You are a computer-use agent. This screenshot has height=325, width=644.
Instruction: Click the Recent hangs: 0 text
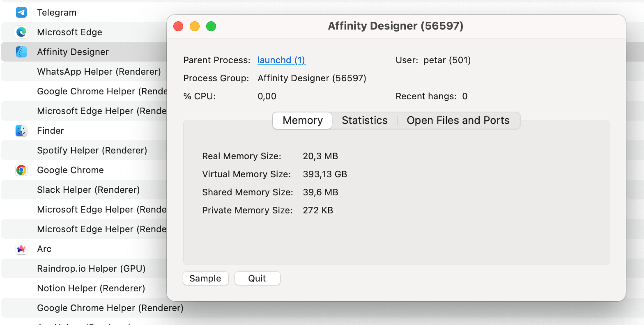431,96
